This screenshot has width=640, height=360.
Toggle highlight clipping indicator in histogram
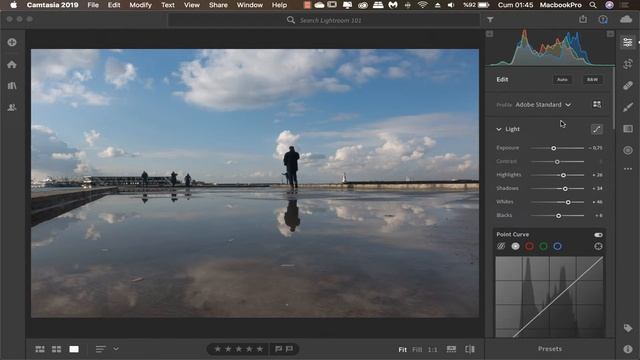tap(610, 34)
